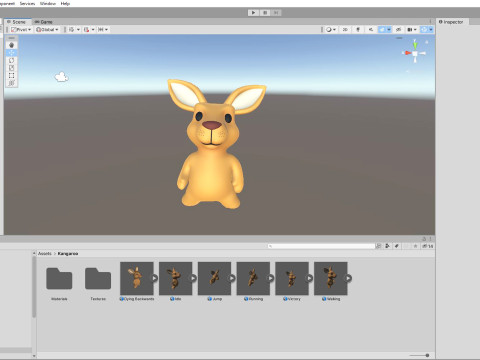The width and height of the screenshot is (480, 360).
Task: Expand the Dying Backwards asset arrow
Action: tap(155, 278)
